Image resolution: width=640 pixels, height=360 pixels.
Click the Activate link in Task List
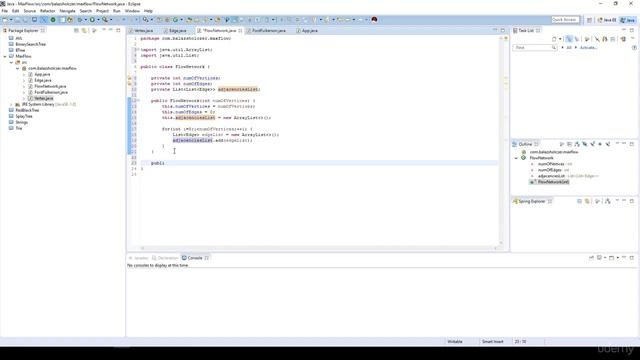coord(588,48)
